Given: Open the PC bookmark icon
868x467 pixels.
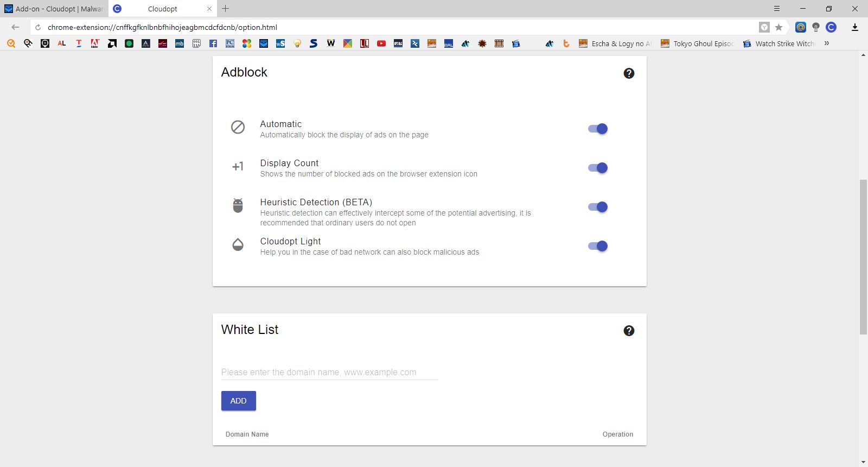Looking at the screenshot, I should 230,43.
